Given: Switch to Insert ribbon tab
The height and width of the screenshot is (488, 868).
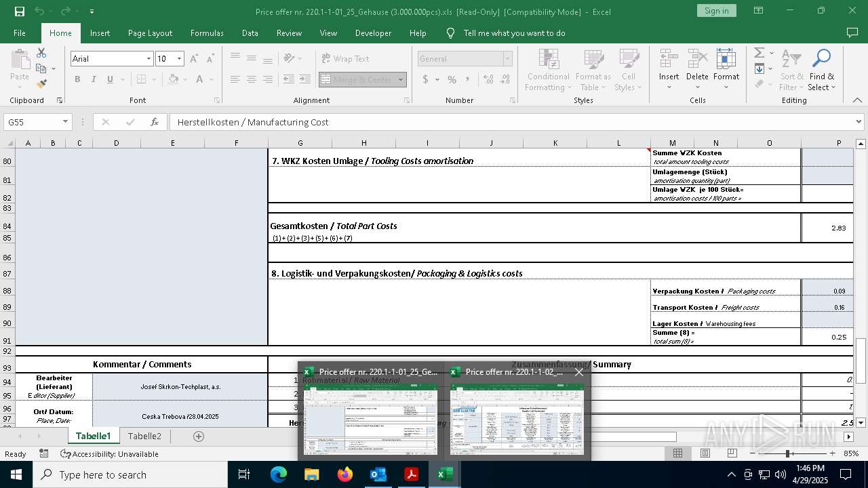Looking at the screenshot, I should point(100,33).
